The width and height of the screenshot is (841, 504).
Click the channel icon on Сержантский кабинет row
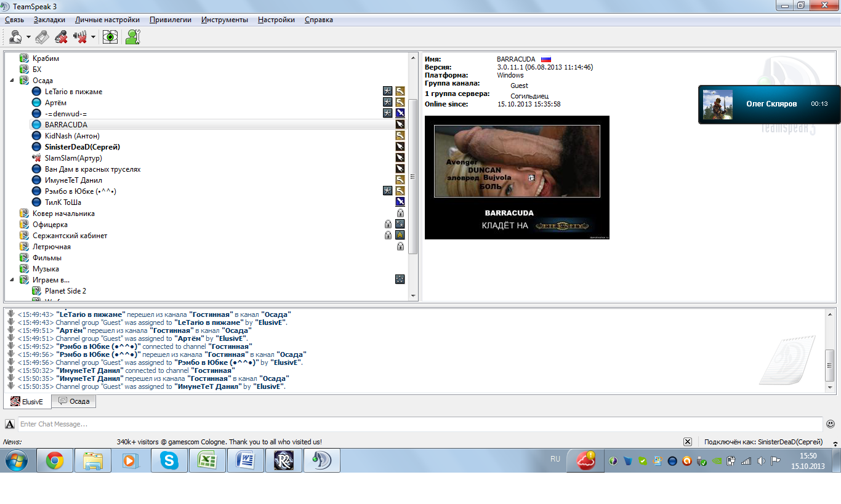400,235
